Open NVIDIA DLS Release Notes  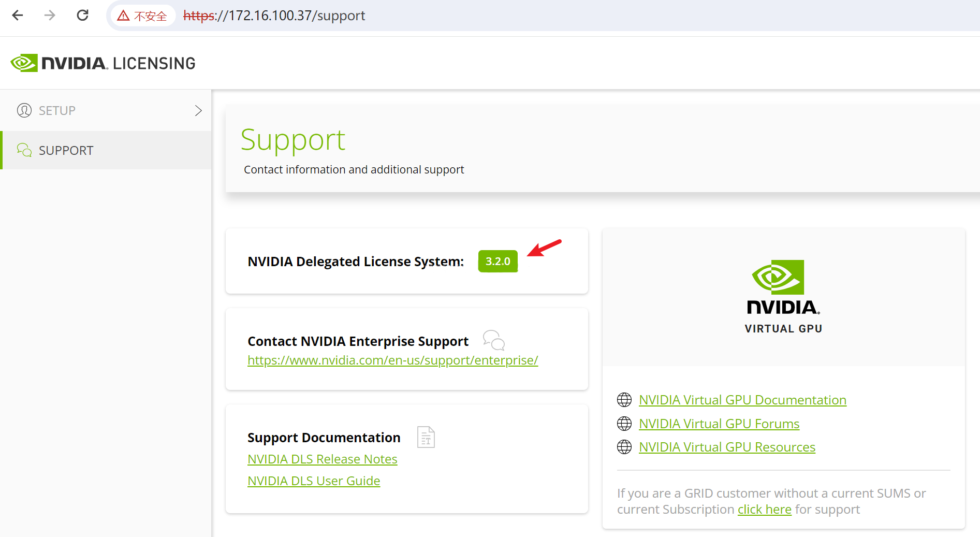click(x=322, y=459)
